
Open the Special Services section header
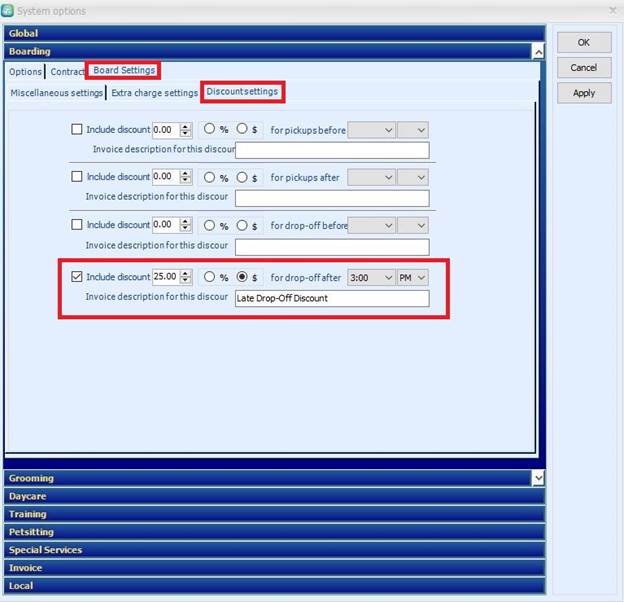click(x=274, y=550)
